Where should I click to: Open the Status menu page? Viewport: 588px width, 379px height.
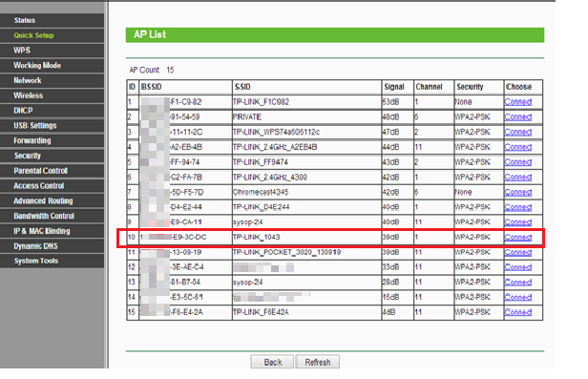[x=25, y=20]
